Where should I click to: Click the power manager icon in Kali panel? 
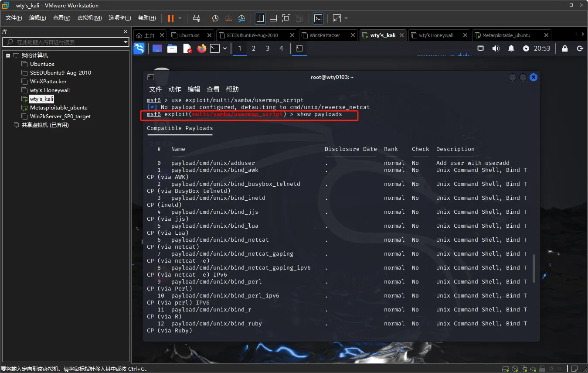click(x=526, y=48)
